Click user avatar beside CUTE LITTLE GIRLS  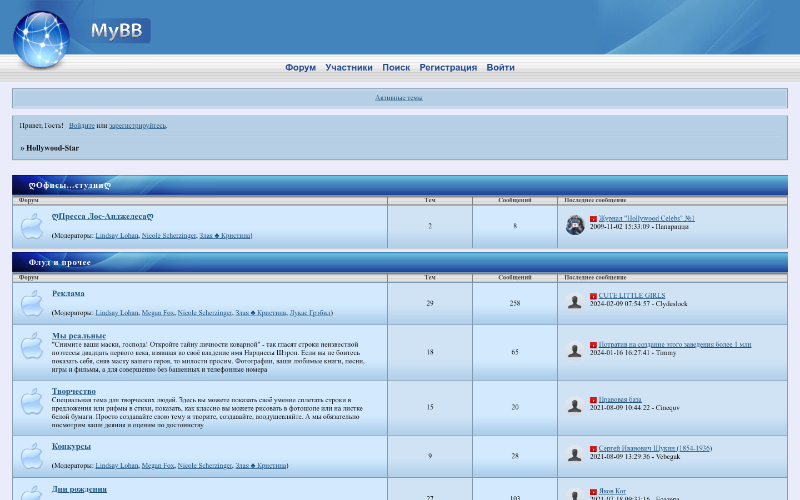(575, 302)
